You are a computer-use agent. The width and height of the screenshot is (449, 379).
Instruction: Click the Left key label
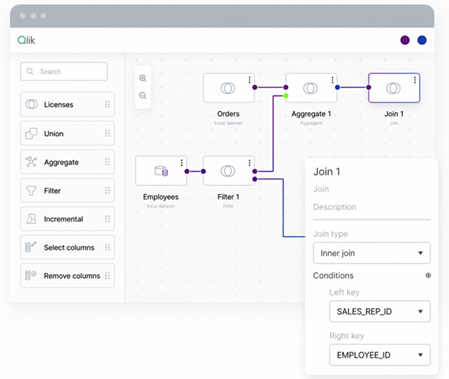[344, 292]
